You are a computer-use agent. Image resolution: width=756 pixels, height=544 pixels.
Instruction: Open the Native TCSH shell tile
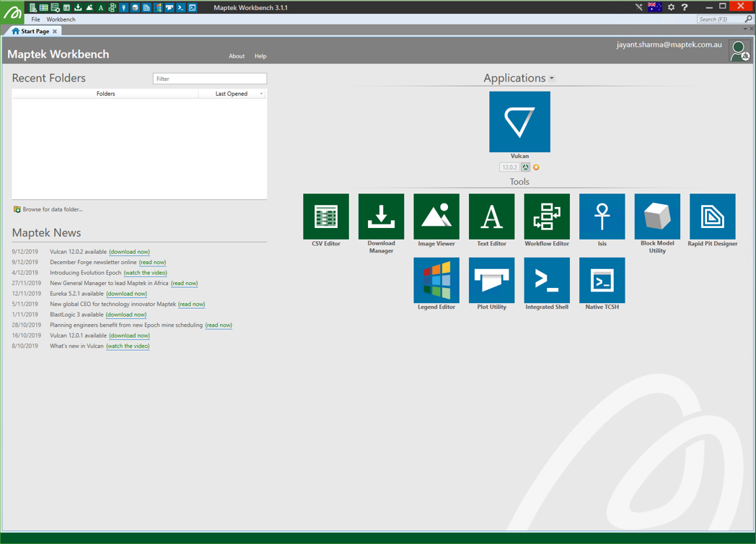pyautogui.click(x=602, y=280)
